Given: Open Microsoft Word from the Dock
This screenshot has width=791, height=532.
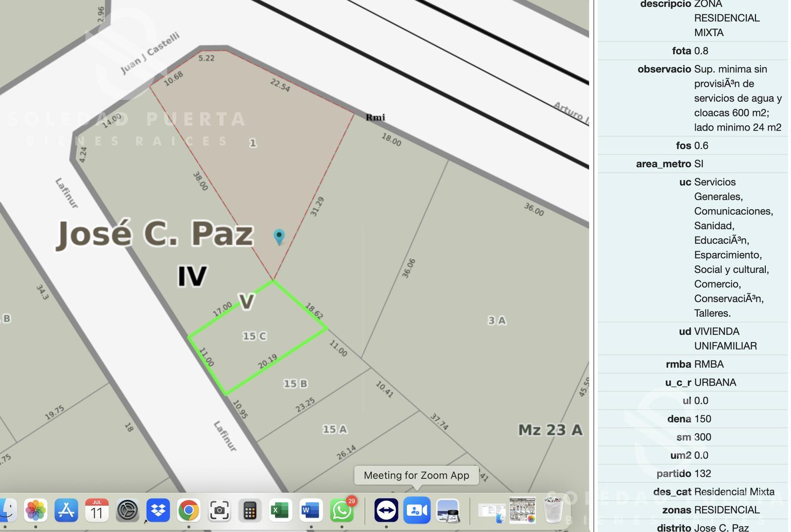Looking at the screenshot, I should (310, 510).
